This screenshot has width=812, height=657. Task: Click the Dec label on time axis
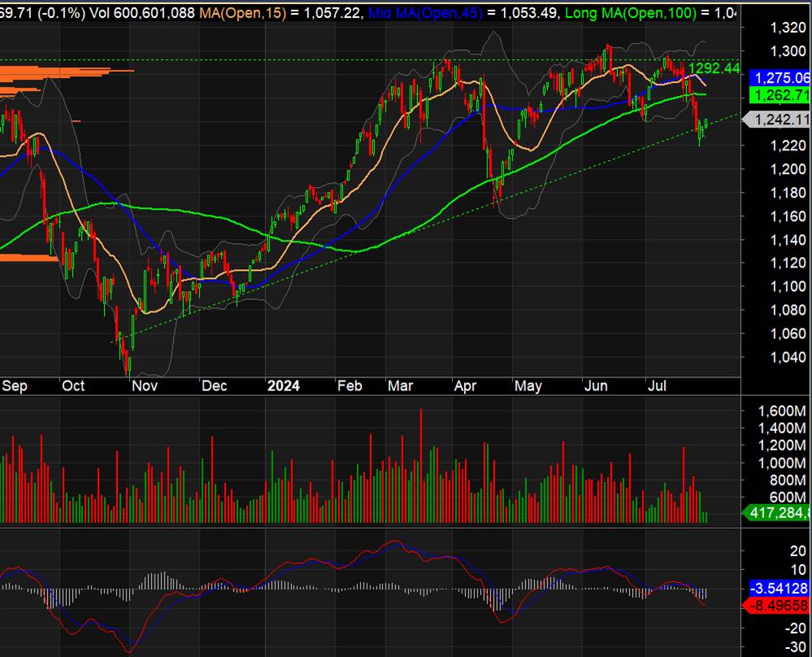point(215,386)
